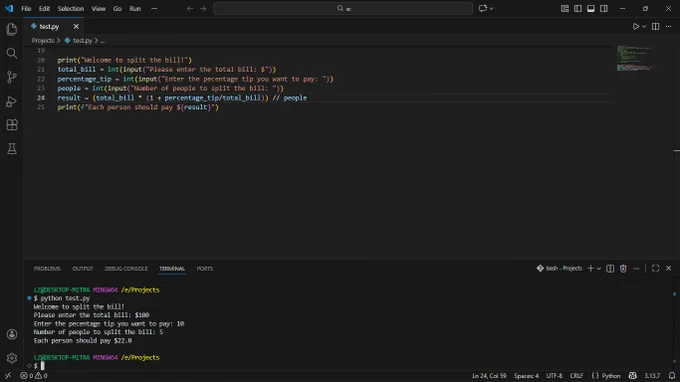Open the File menu
Viewport: 680px width, 382px height.
click(x=26, y=8)
